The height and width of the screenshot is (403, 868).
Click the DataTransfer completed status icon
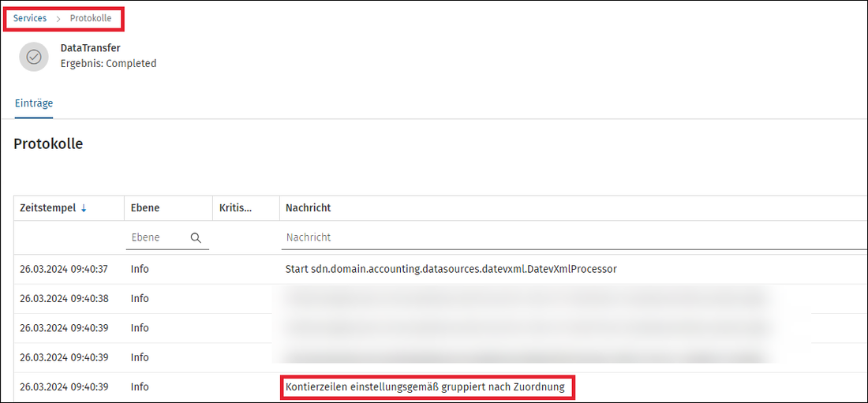tap(34, 57)
